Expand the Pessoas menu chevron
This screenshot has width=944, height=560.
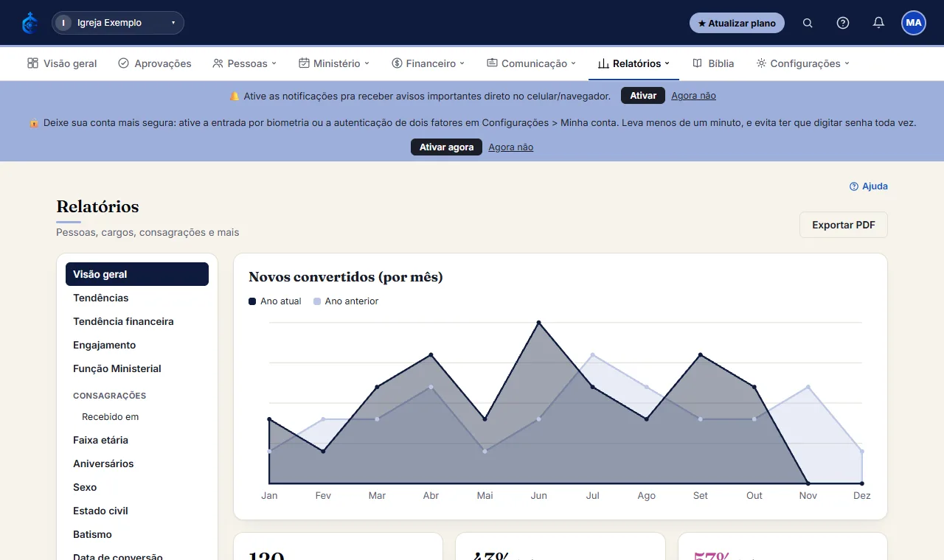274,63
